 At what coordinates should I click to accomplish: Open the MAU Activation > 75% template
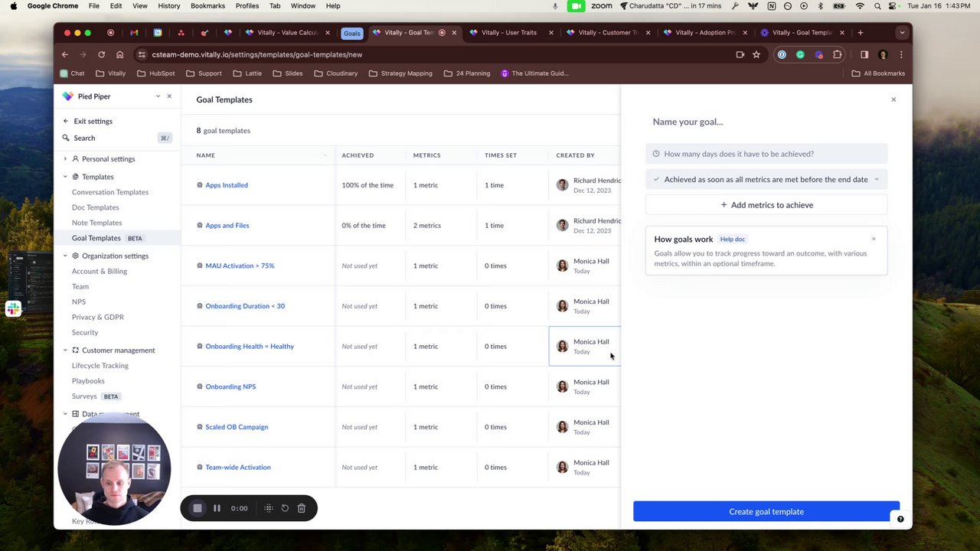tap(240, 266)
